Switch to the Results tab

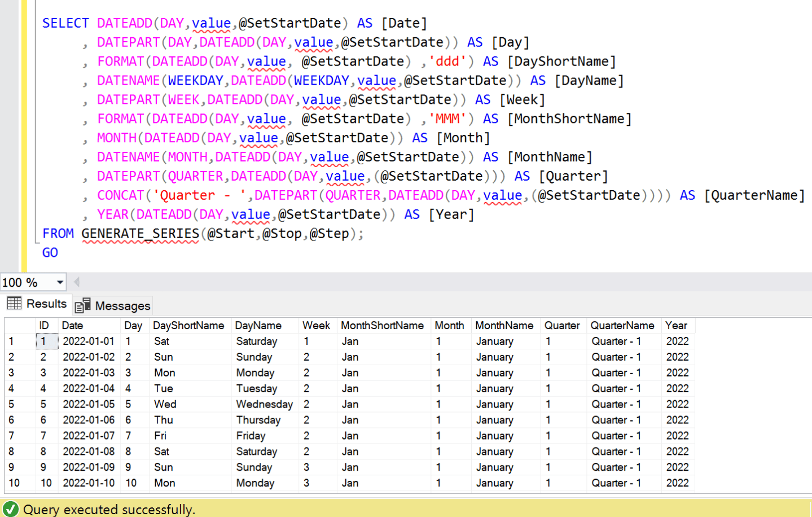[37, 304]
